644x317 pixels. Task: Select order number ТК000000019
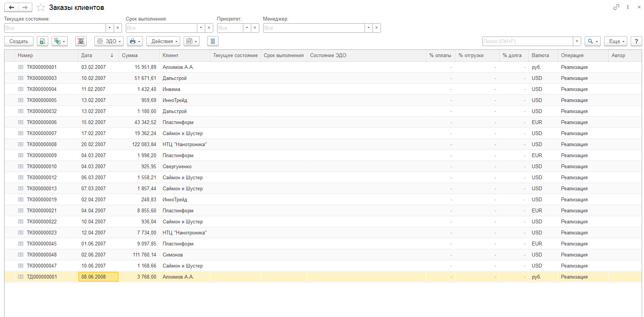(x=42, y=199)
